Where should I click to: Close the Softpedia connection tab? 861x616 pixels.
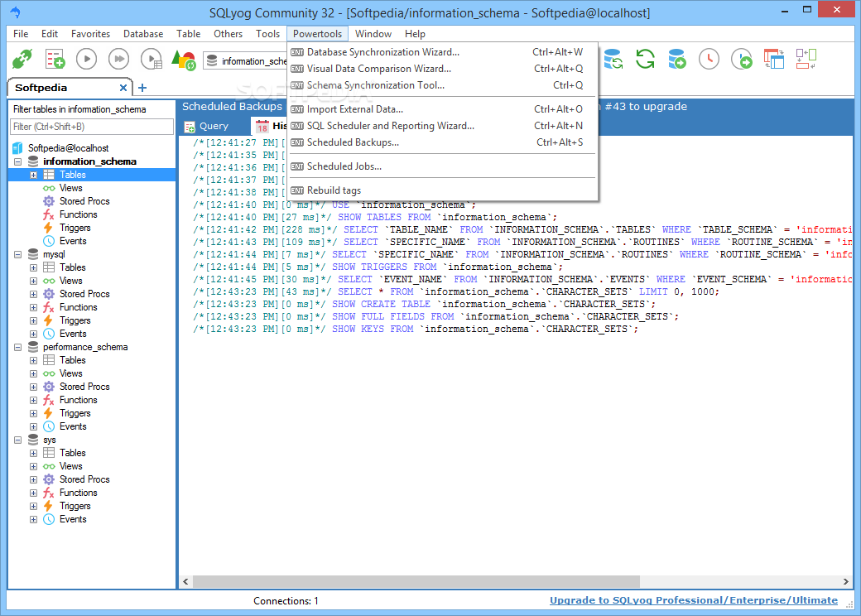tap(123, 88)
